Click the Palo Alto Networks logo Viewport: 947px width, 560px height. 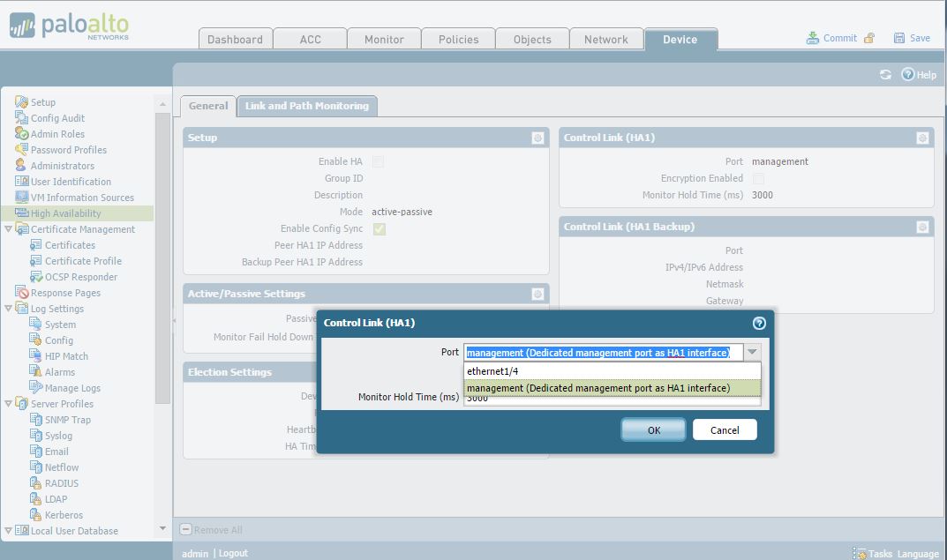click(69, 26)
